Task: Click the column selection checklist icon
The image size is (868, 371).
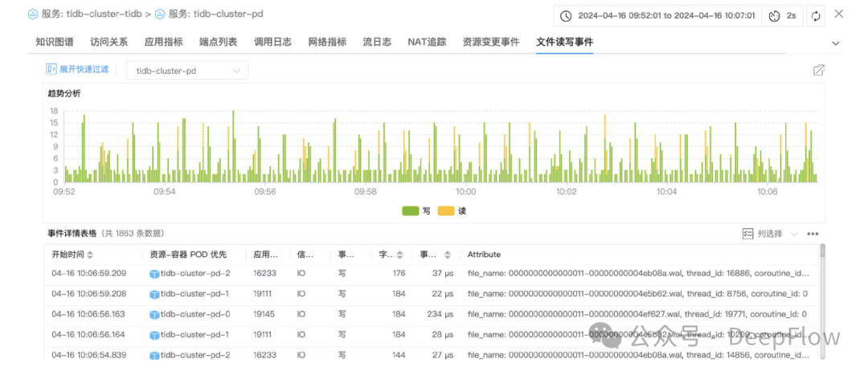Action: pos(748,234)
